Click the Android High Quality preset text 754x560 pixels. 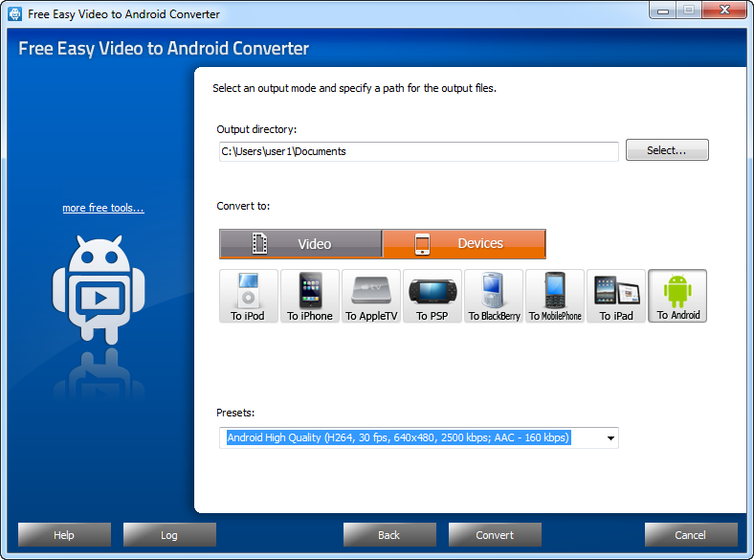pos(398,437)
